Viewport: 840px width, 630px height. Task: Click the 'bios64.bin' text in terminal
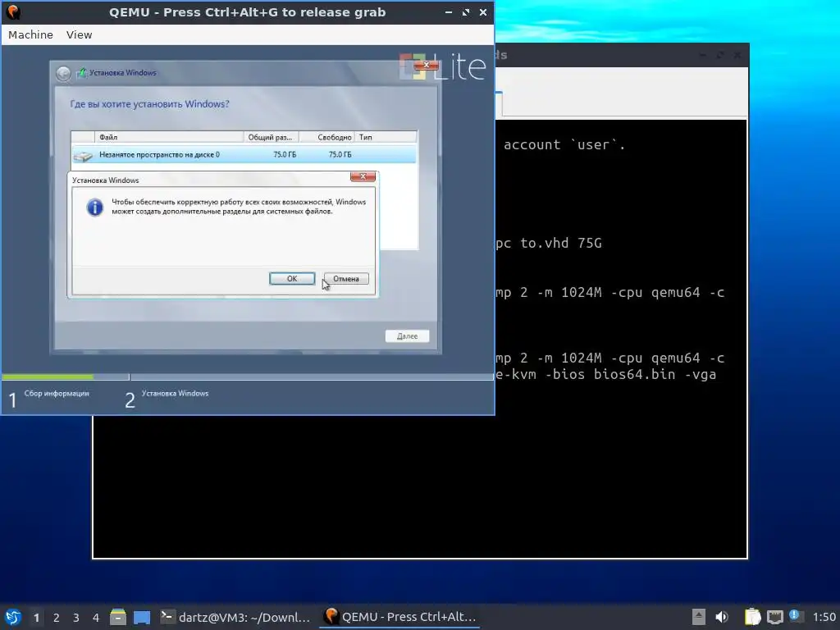(634, 374)
